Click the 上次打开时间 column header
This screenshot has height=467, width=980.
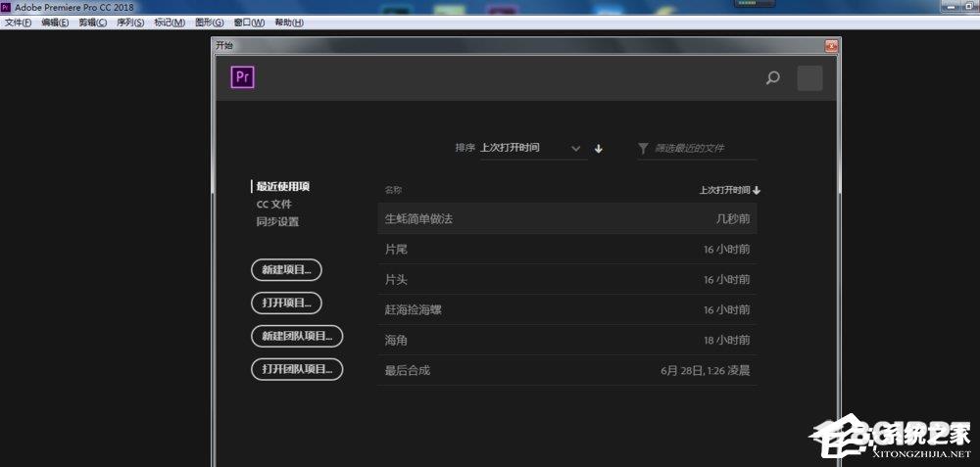coord(729,190)
